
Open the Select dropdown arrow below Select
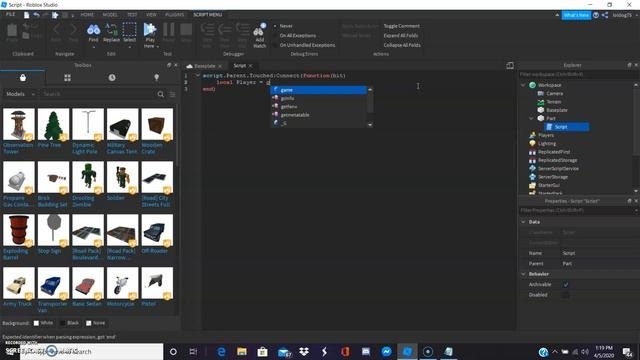129,47
